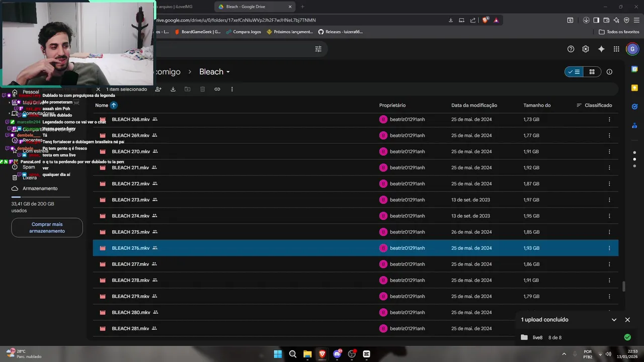
Task: Share selected item via add-person icon
Action: [158, 89]
